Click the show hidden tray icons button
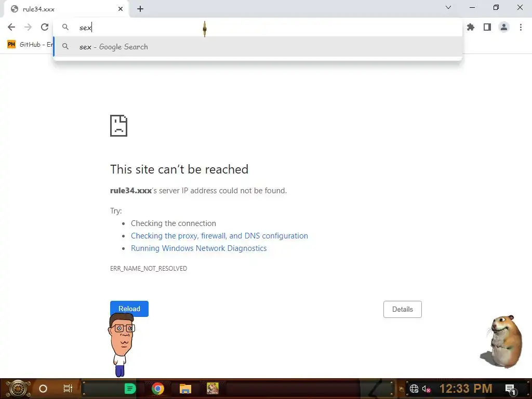532x399 pixels. pos(402,389)
